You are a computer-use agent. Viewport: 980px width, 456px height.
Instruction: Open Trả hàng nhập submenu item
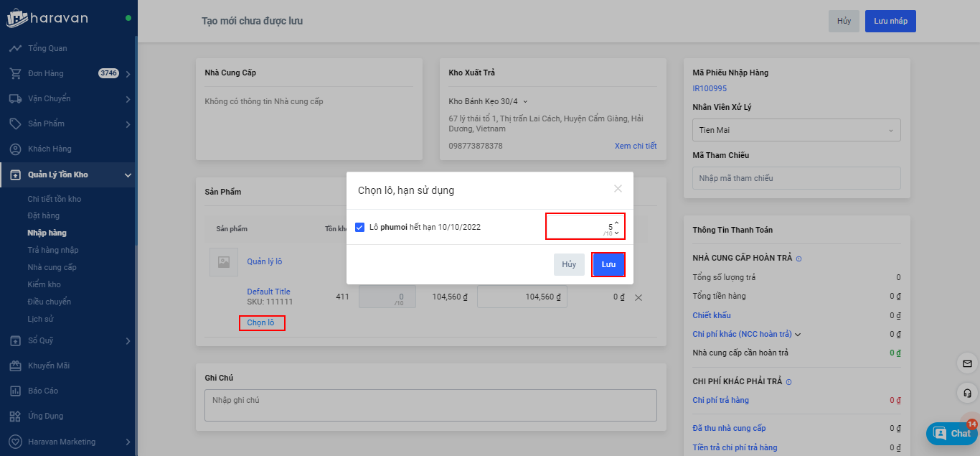coord(53,250)
